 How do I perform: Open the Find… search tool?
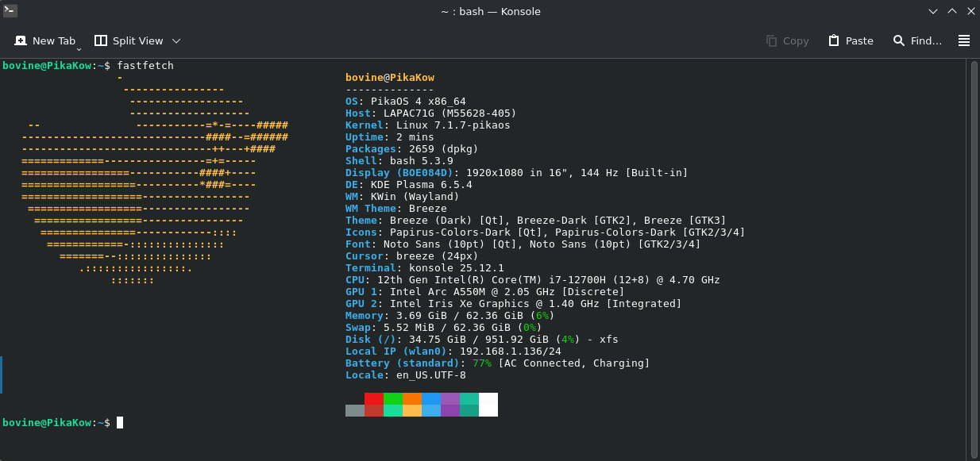coord(917,40)
